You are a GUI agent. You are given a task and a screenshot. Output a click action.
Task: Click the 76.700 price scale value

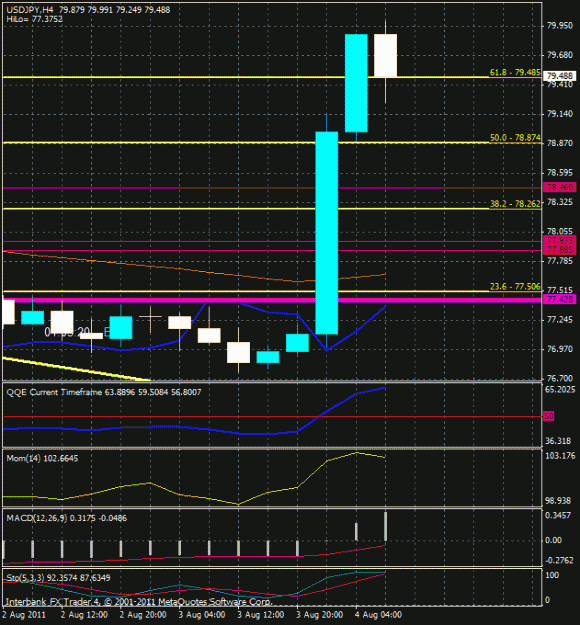tap(560, 378)
